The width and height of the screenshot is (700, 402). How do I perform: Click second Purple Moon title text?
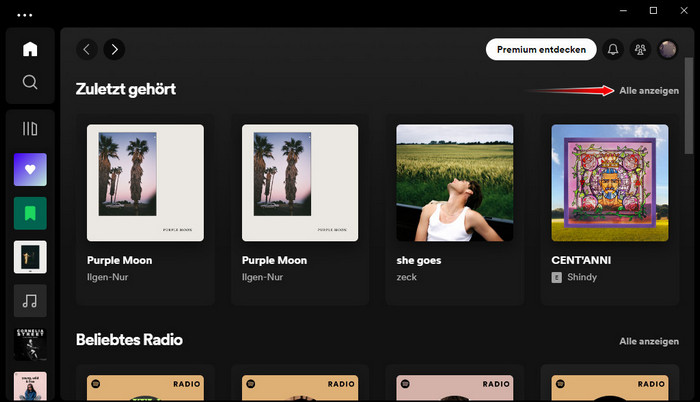point(275,260)
